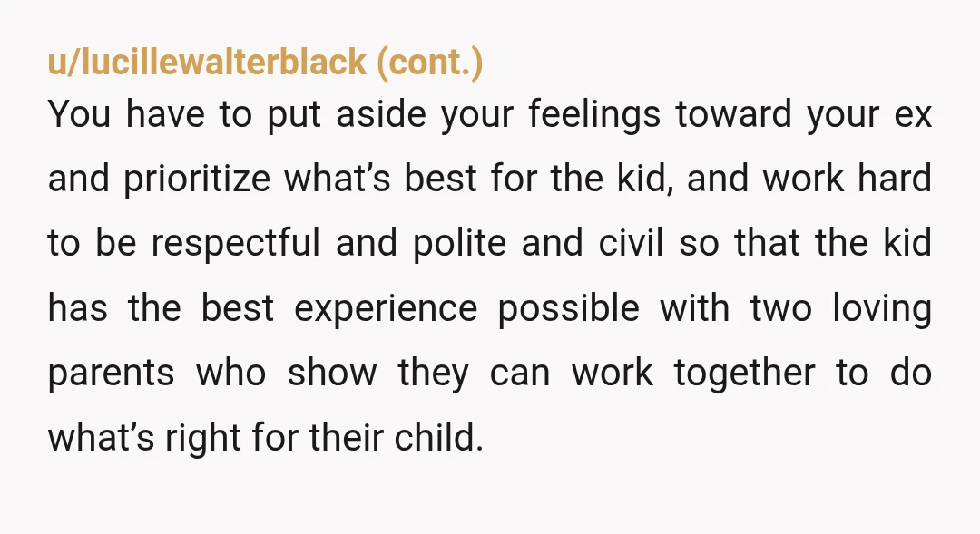The width and height of the screenshot is (980, 534).
Task: Click the word "feelings" in the first line
Action: coord(594,115)
